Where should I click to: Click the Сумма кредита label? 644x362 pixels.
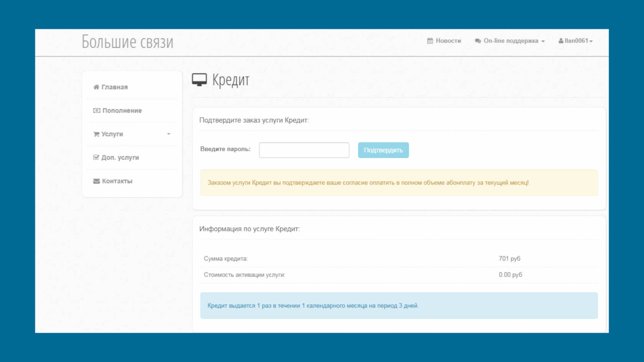click(226, 259)
